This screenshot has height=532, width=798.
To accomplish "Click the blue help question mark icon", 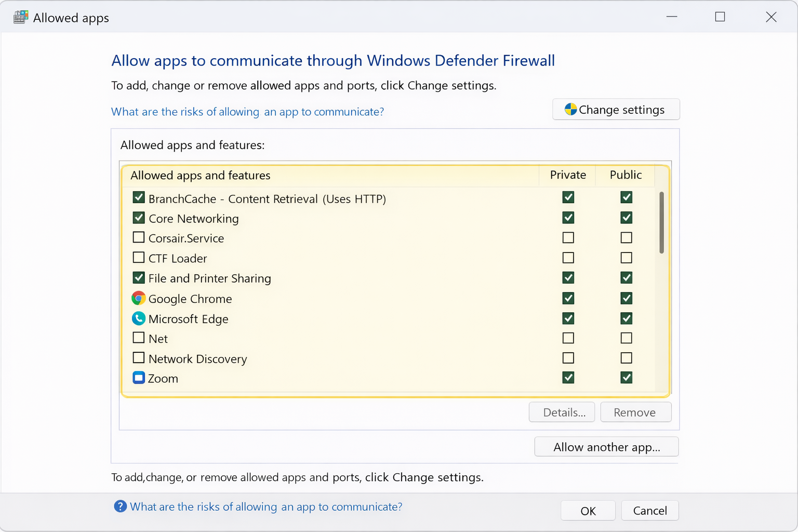I will point(120,507).
